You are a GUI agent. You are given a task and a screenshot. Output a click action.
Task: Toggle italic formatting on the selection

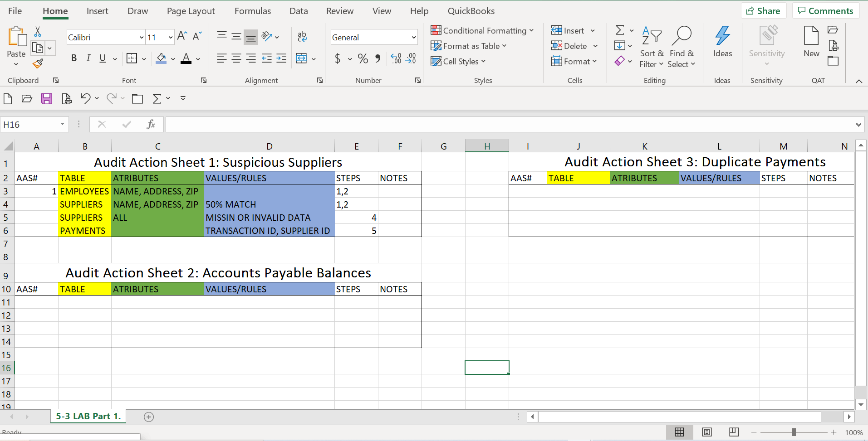pos(88,58)
